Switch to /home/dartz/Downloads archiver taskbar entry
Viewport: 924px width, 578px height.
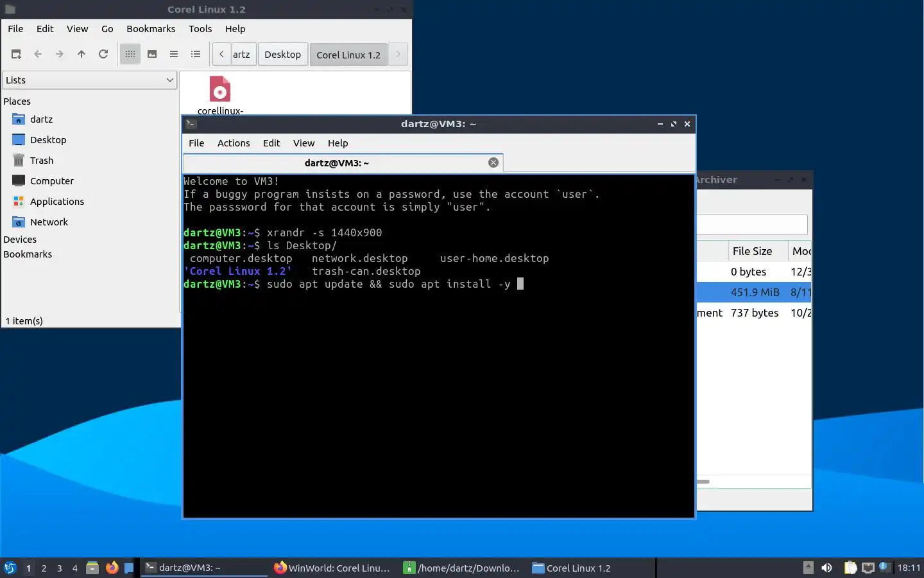point(462,568)
